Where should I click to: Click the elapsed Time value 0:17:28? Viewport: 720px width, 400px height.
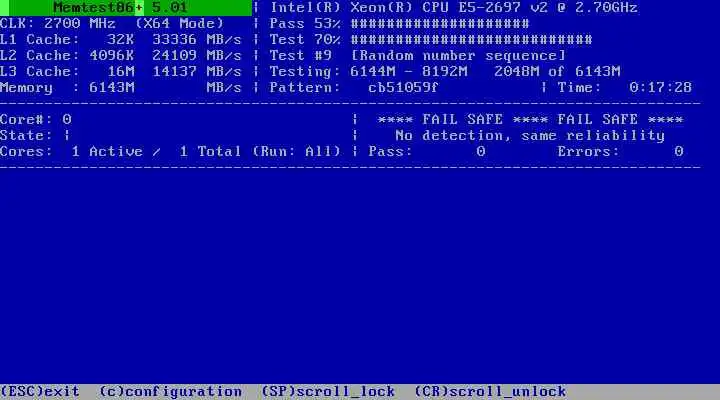660,87
